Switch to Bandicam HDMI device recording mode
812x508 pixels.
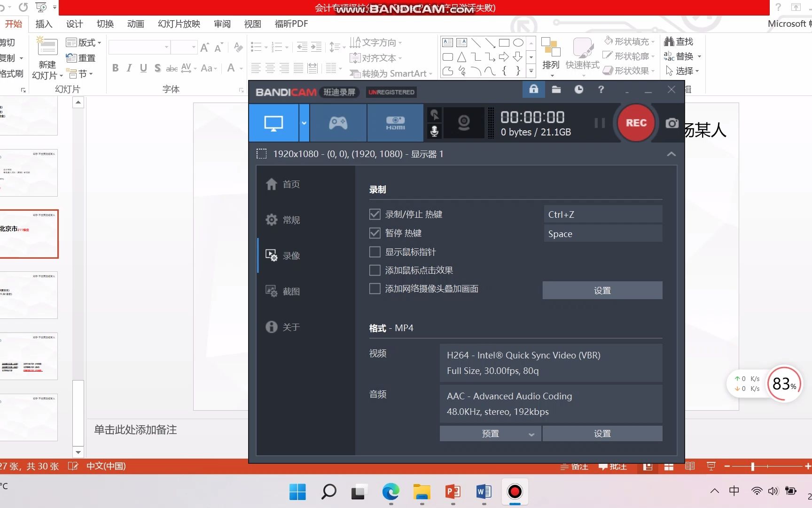(395, 123)
